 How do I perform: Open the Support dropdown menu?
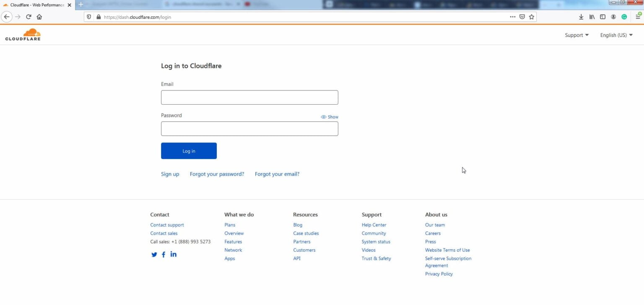pos(576,35)
